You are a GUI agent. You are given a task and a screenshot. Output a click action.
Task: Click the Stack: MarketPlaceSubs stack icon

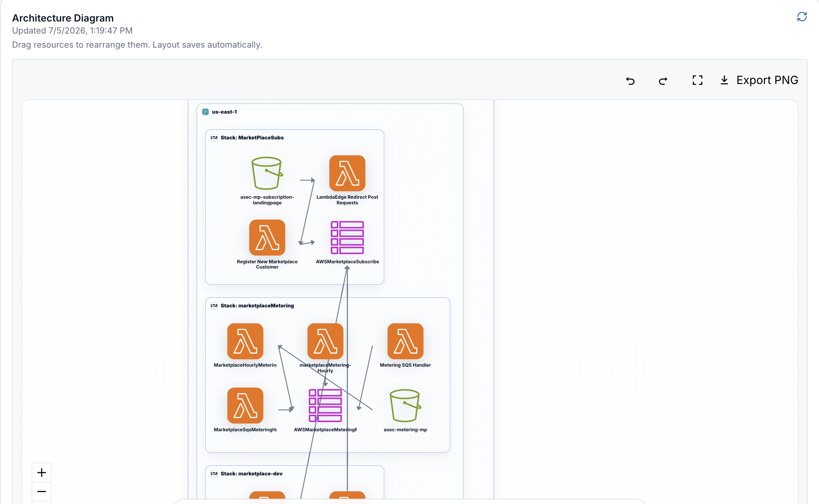(214, 138)
